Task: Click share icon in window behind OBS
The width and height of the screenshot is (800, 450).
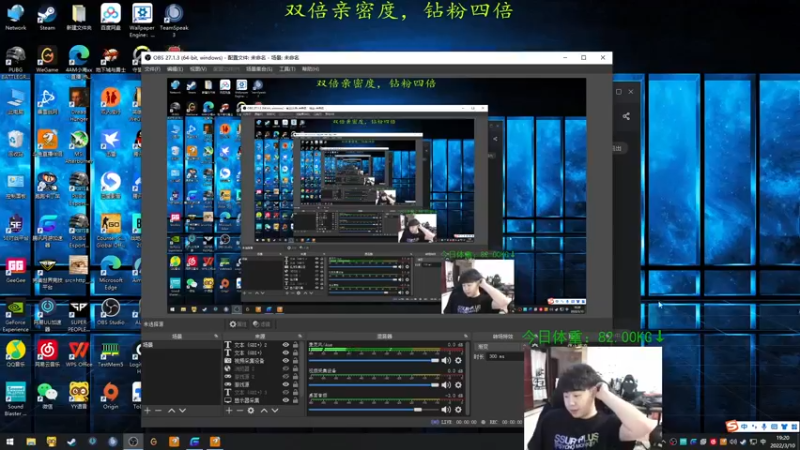Action: point(626,116)
